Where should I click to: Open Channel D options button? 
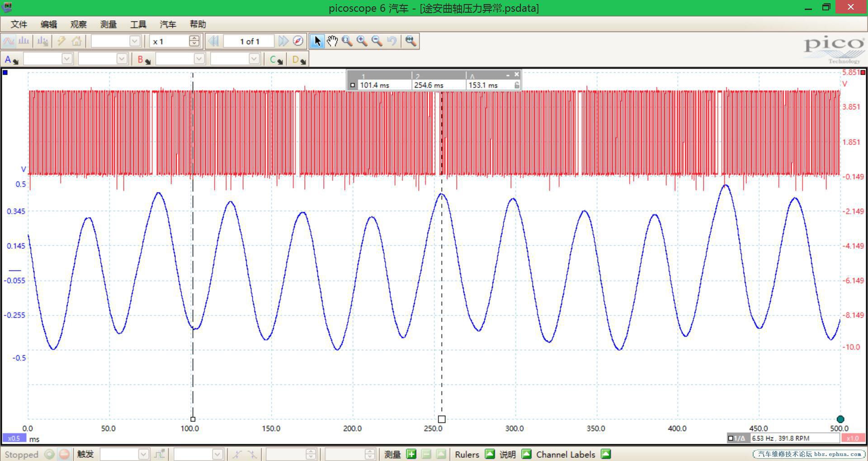point(299,59)
